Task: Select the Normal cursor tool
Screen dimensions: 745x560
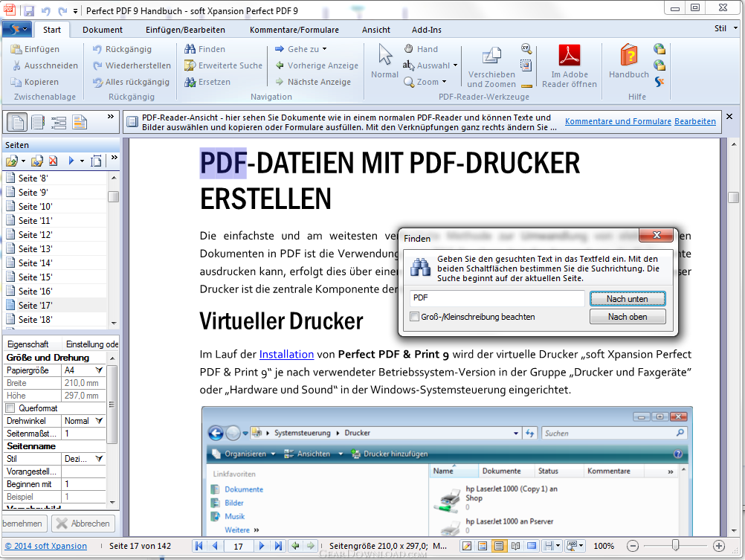Action: (x=385, y=61)
